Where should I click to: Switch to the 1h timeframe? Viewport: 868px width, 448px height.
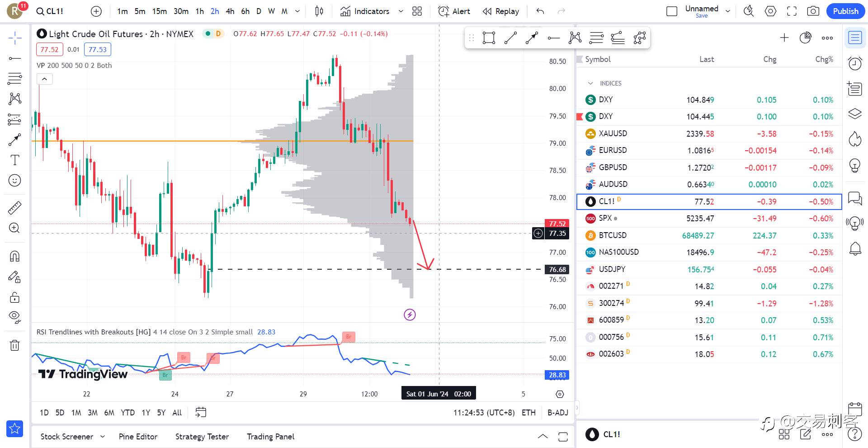pyautogui.click(x=199, y=11)
